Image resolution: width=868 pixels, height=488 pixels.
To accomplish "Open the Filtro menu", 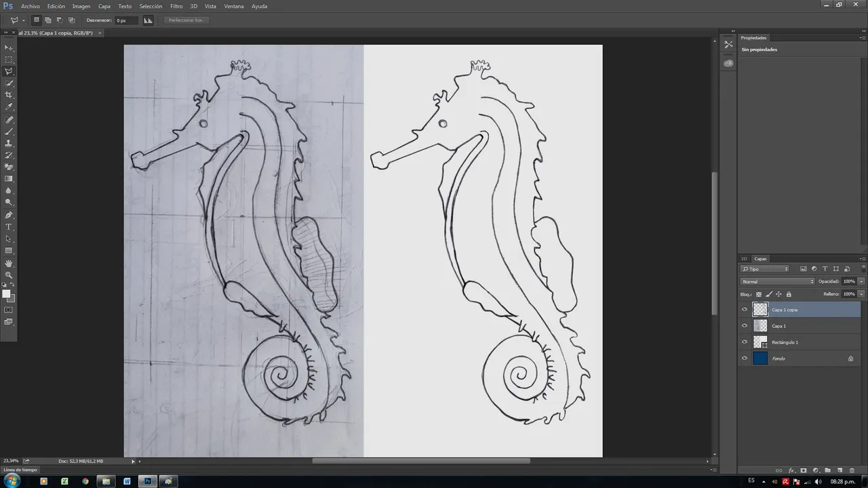I will [176, 6].
